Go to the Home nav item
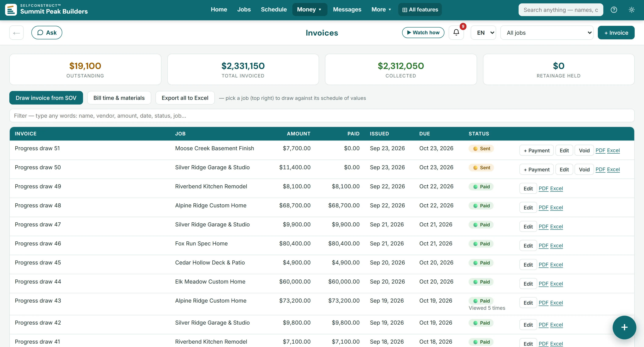The height and width of the screenshot is (347, 644). tap(219, 10)
